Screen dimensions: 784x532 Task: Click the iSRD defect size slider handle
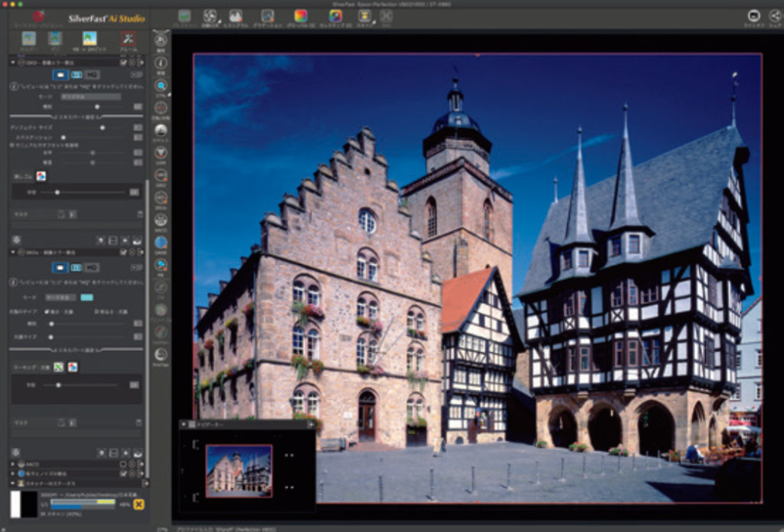(x=102, y=128)
